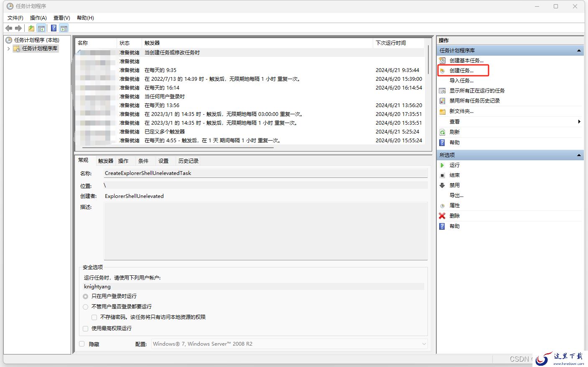Expand the 查看 submenu arrow

pyautogui.click(x=579, y=122)
